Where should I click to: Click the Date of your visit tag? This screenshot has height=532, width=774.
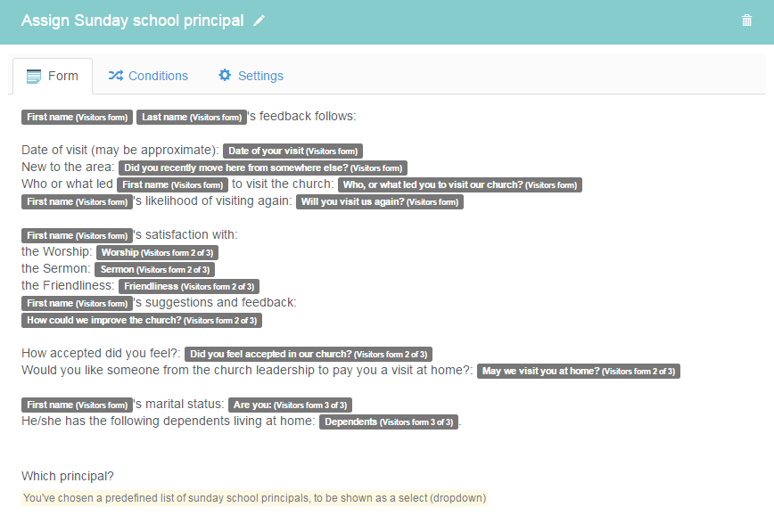(292, 151)
